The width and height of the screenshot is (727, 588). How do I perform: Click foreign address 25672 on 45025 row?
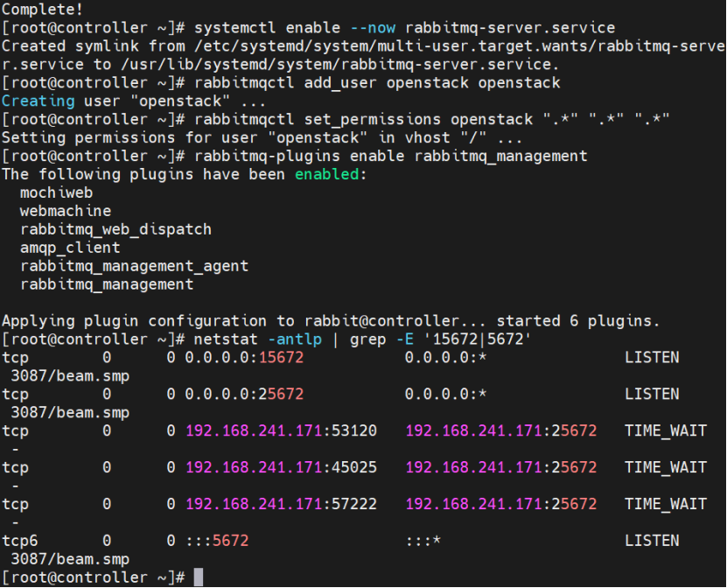[500, 467]
